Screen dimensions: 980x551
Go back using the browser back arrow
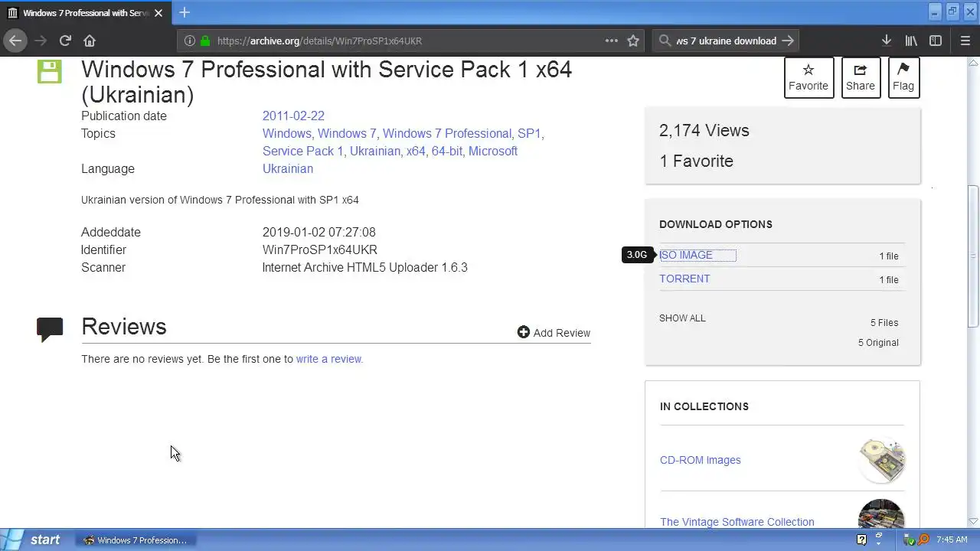tap(15, 41)
